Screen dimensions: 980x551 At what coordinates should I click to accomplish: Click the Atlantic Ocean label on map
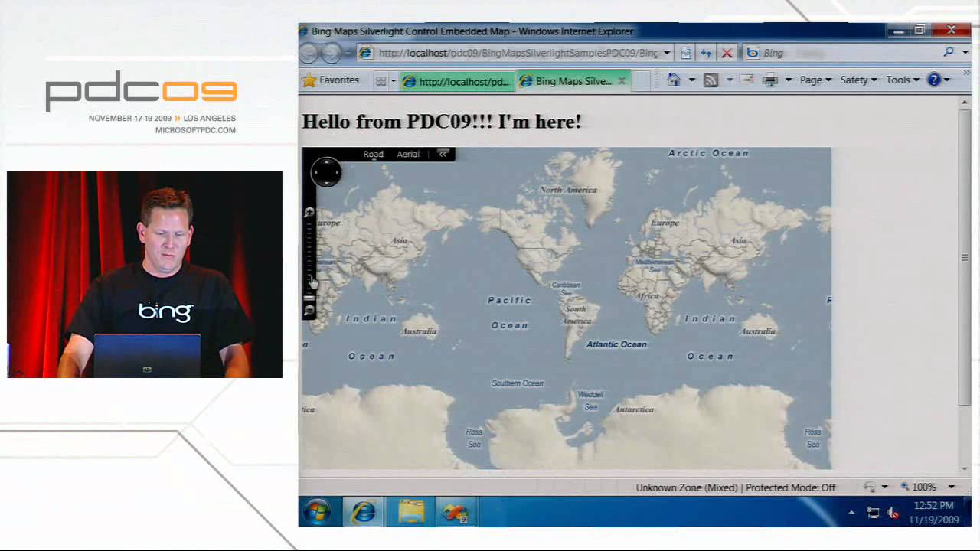[x=616, y=344]
